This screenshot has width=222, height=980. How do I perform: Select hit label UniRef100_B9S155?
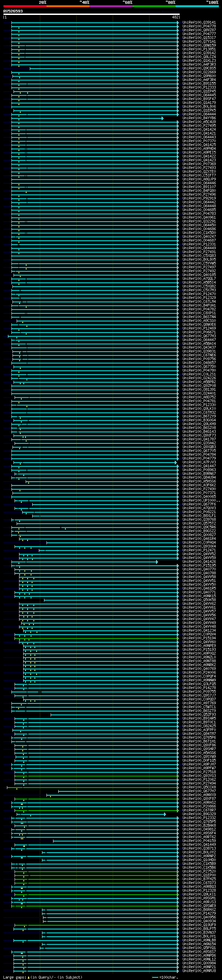199,84
